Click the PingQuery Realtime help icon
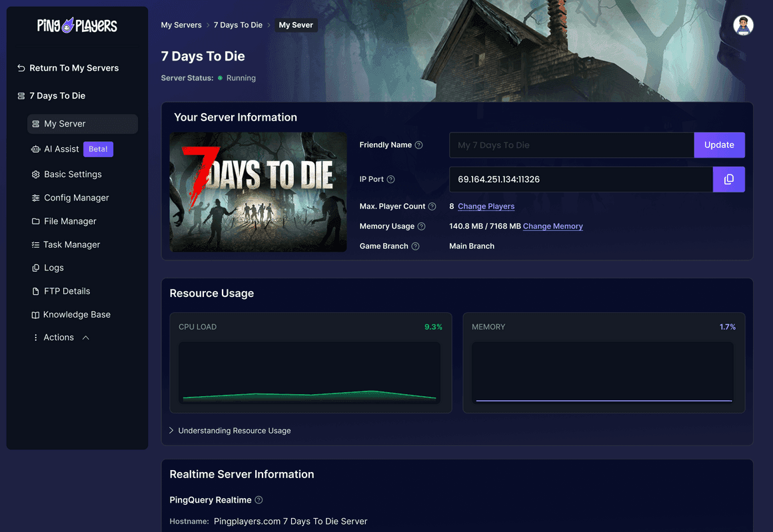Screen dimensions: 773x532 259,500
